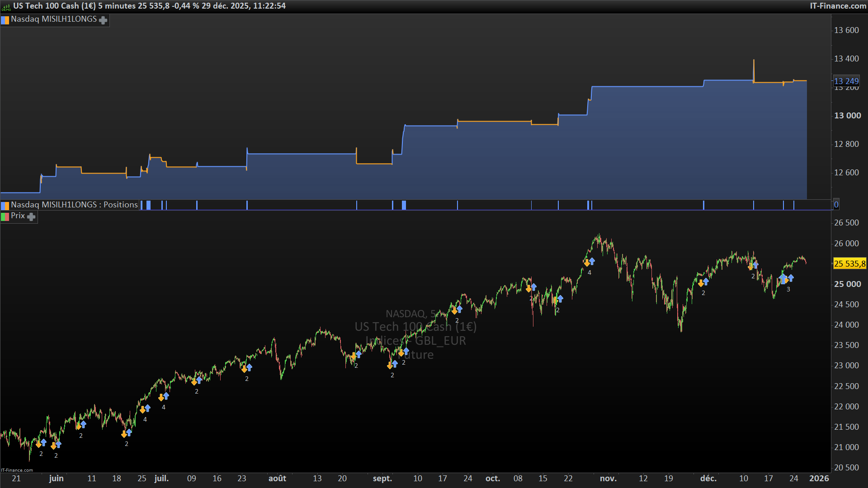The image size is (868, 488).
Task: Click the plus icon beside Nasdaq MISILH1LONGS
Action: coord(103,20)
